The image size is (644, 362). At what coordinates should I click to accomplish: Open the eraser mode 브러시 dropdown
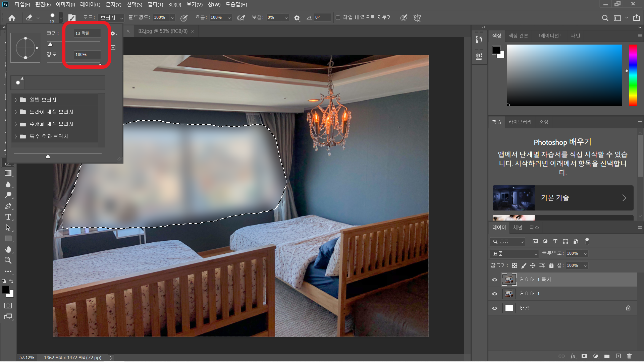pos(112,17)
